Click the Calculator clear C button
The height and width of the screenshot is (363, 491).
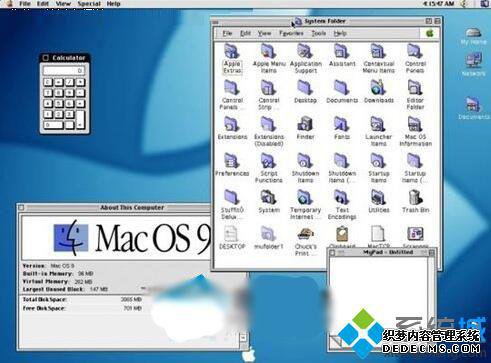click(48, 82)
